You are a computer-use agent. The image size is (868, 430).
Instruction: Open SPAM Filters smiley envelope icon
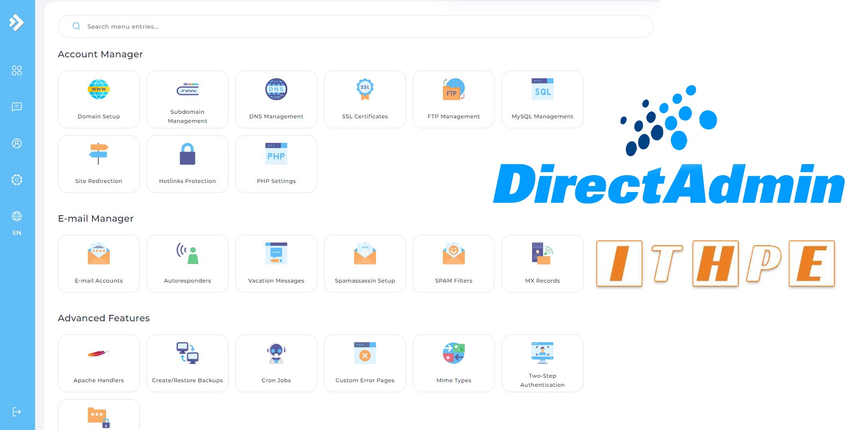point(454,253)
